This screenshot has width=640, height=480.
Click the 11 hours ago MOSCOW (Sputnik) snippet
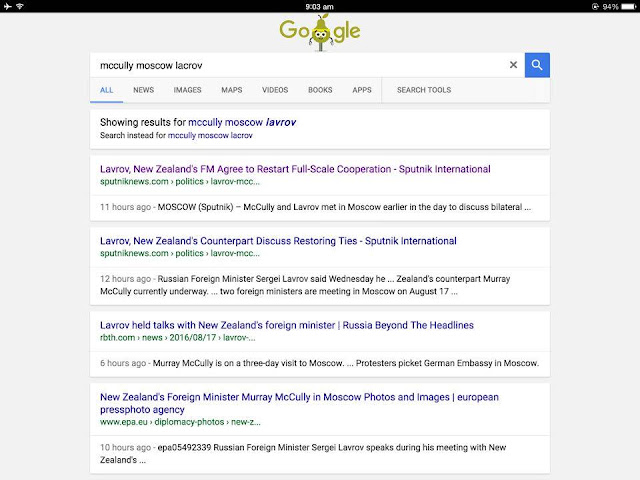(x=316, y=207)
